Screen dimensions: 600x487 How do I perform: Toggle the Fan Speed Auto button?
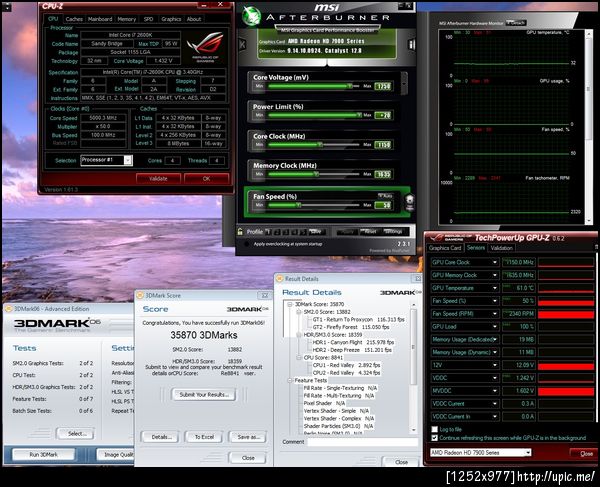click(x=386, y=196)
